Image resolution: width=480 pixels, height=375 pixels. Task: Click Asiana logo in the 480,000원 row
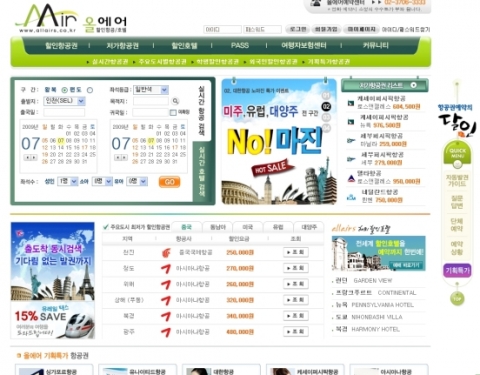click(x=166, y=332)
